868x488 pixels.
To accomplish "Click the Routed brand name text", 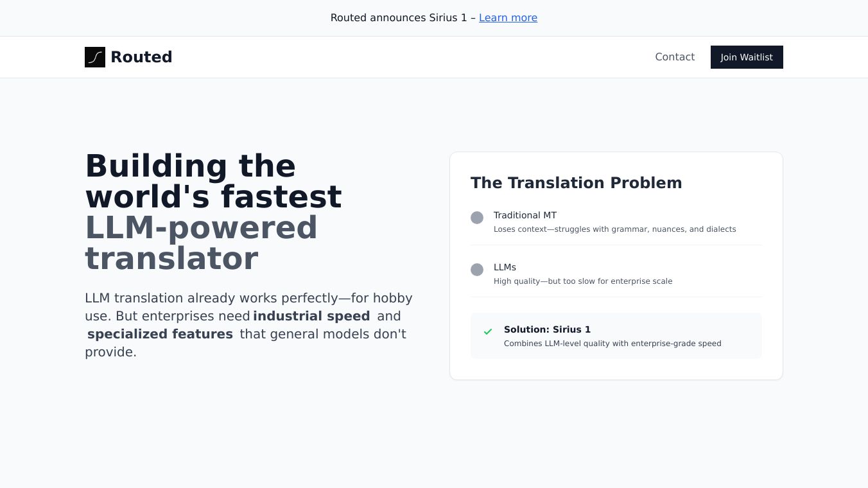I will [141, 57].
